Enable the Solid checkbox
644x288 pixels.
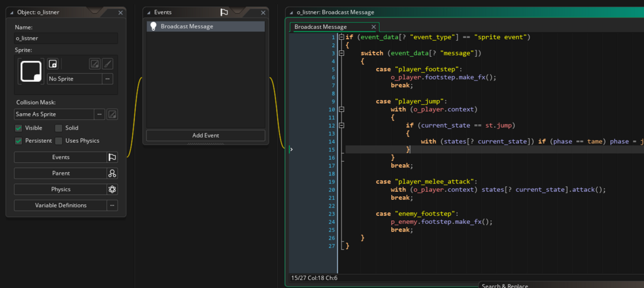pyautogui.click(x=59, y=128)
